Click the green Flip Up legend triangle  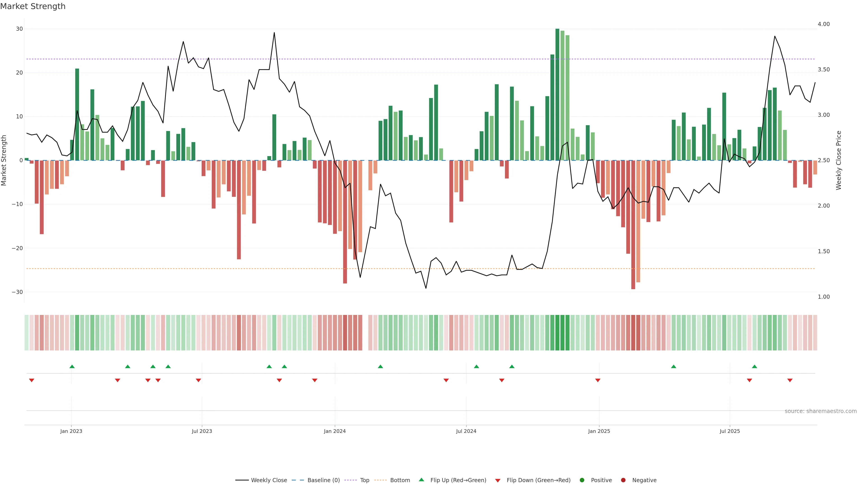coord(421,480)
